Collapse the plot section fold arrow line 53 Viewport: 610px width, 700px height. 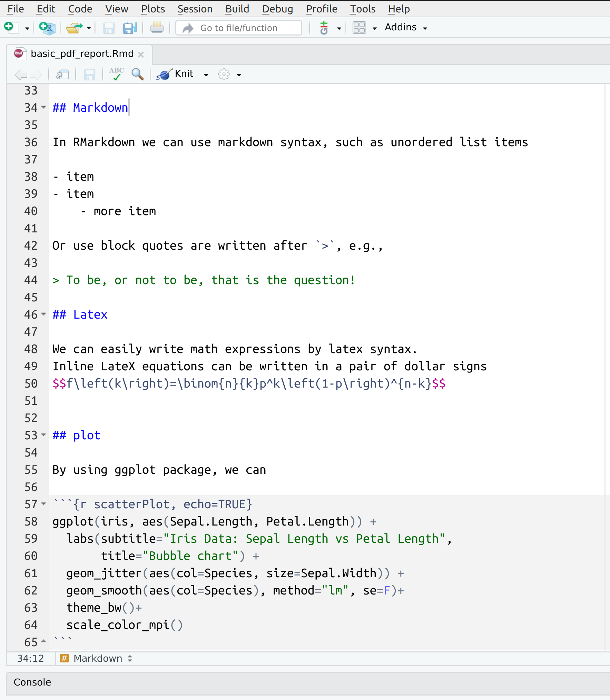coord(43,435)
